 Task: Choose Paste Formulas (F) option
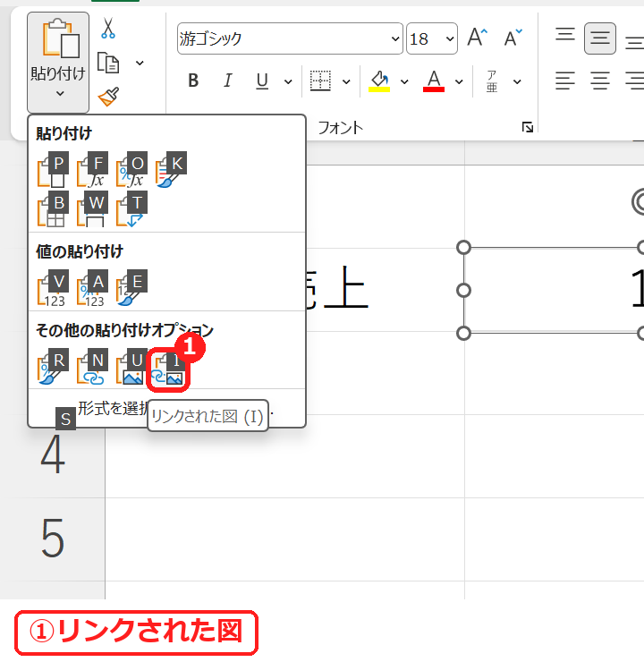[92, 171]
